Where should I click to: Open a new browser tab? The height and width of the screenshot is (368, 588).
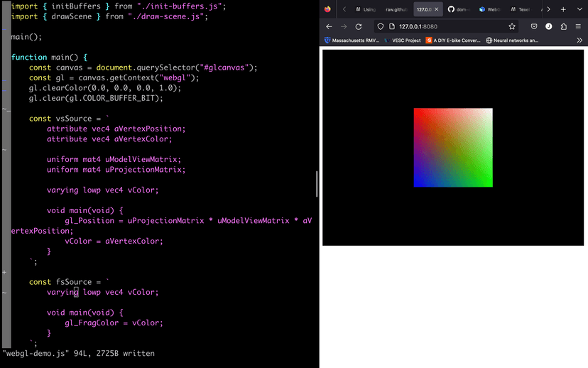click(563, 9)
